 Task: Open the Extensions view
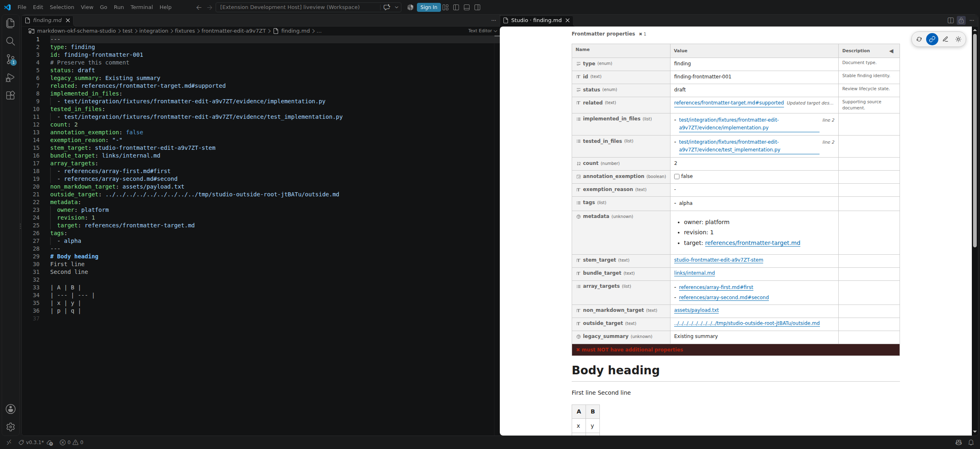click(x=11, y=96)
